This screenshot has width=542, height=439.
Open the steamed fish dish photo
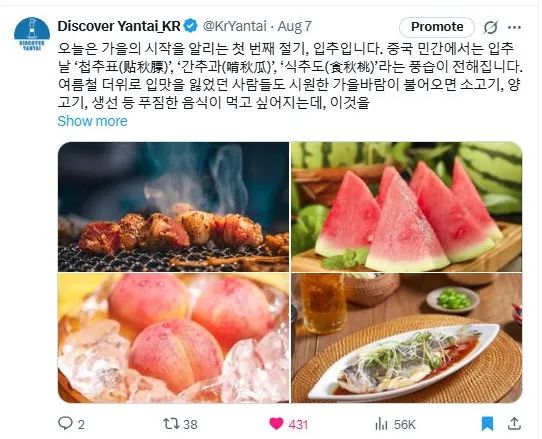[406, 338]
